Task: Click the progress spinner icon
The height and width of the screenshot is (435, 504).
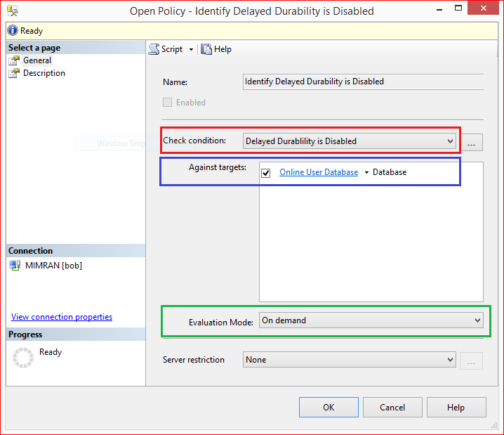Action: (x=24, y=358)
